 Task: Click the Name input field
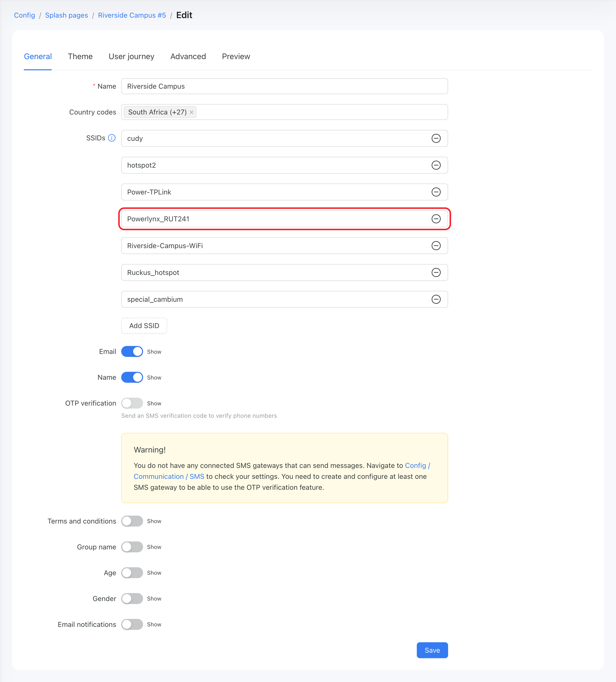pos(284,86)
